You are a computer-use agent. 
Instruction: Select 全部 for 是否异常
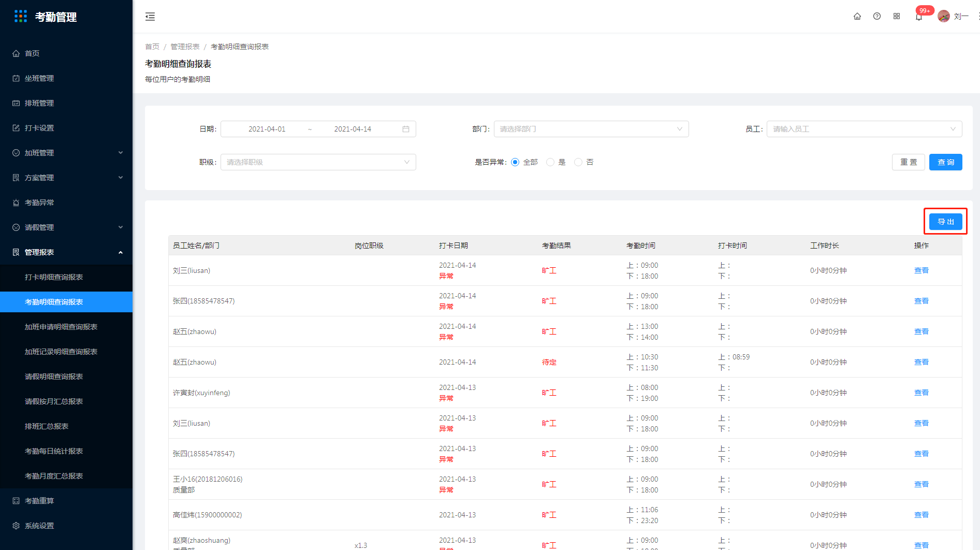(515, 162)
